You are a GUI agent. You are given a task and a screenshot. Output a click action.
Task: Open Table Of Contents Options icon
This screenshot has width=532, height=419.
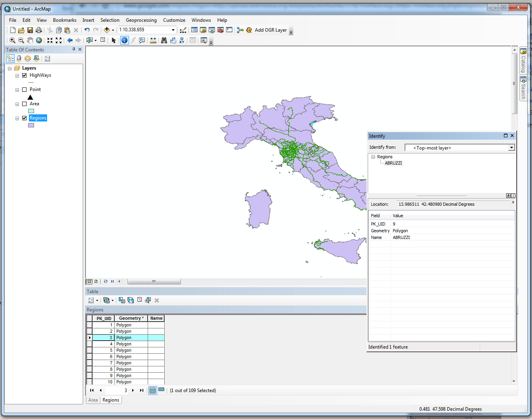point(47,59)
